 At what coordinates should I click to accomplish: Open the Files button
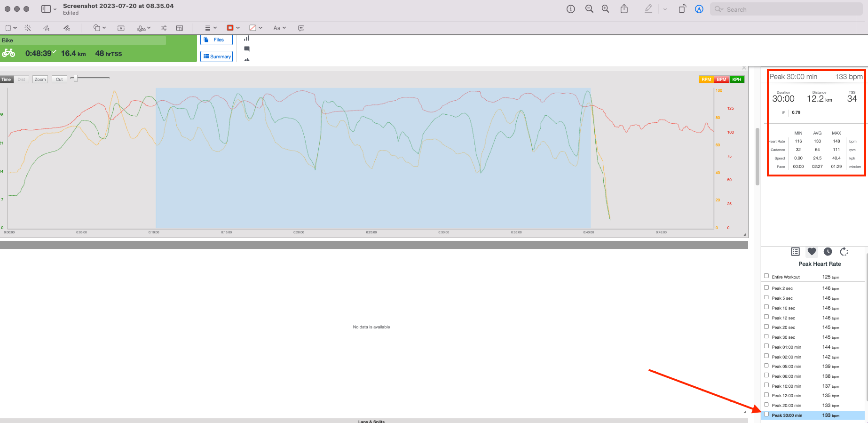tap(216, 40)
